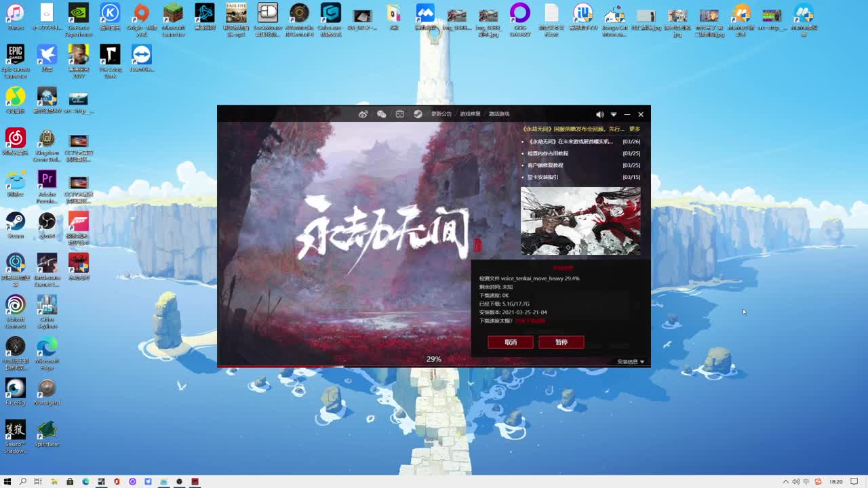Open the blue KuGou music desktop shortcut
Viewport: 868px width, 488px height.
click(x=110, y=18)
